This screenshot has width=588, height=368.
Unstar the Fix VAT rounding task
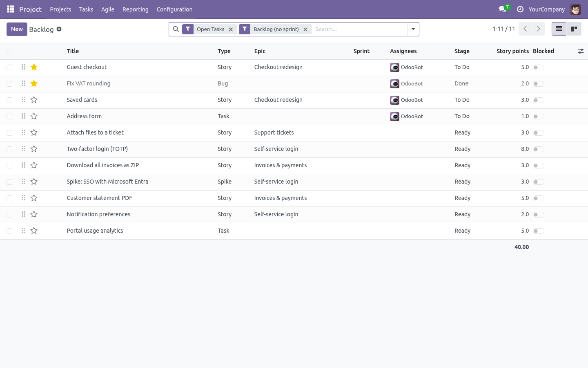[34, 83]
